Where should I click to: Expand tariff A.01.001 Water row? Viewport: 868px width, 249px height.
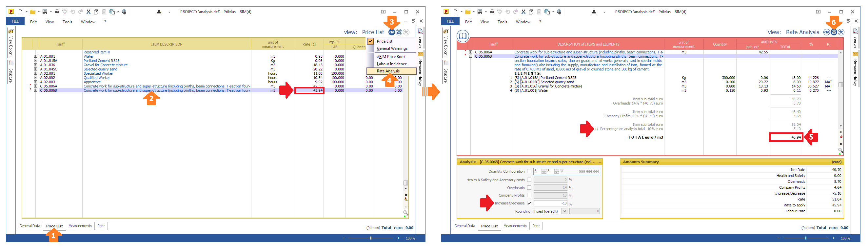35,57
